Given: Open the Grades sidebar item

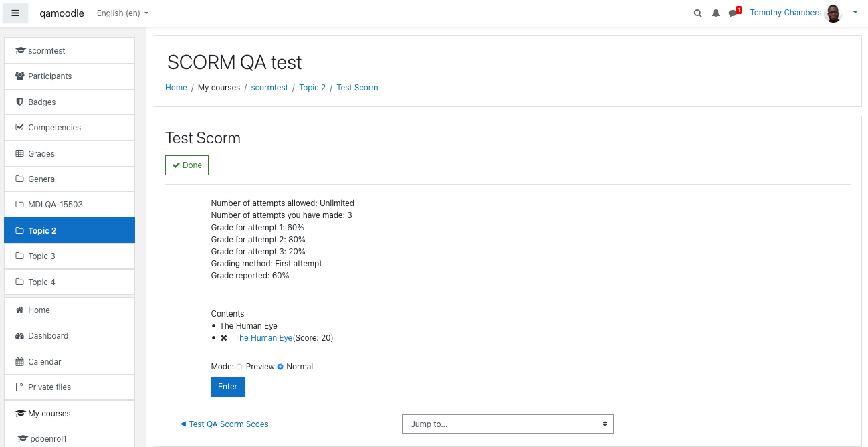Looking at the screenshot, I should [70, 154].
